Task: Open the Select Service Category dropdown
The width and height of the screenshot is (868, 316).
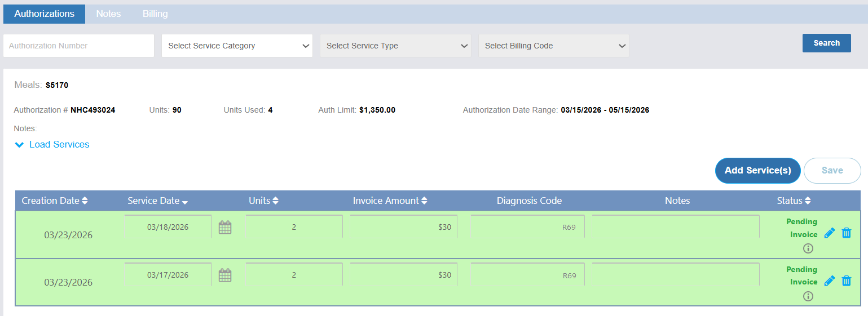Action: coord(237,46)
